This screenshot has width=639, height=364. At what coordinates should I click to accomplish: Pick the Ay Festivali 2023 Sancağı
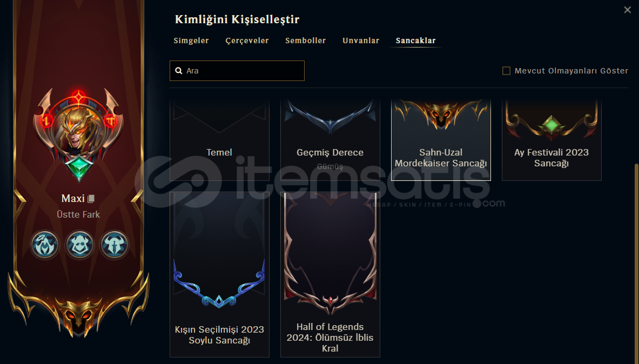point(551,140)
